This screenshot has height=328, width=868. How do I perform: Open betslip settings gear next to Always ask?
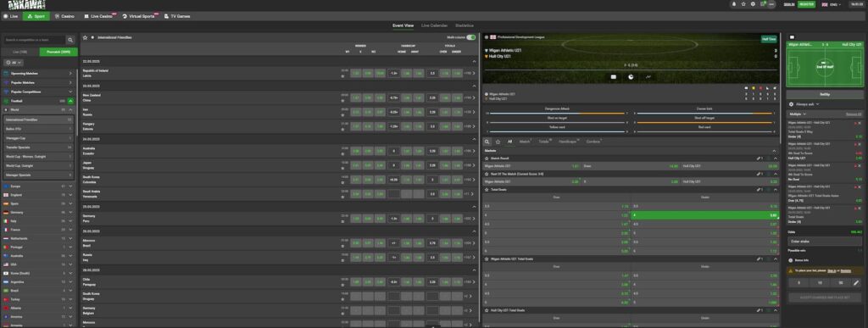click(791, 104)
